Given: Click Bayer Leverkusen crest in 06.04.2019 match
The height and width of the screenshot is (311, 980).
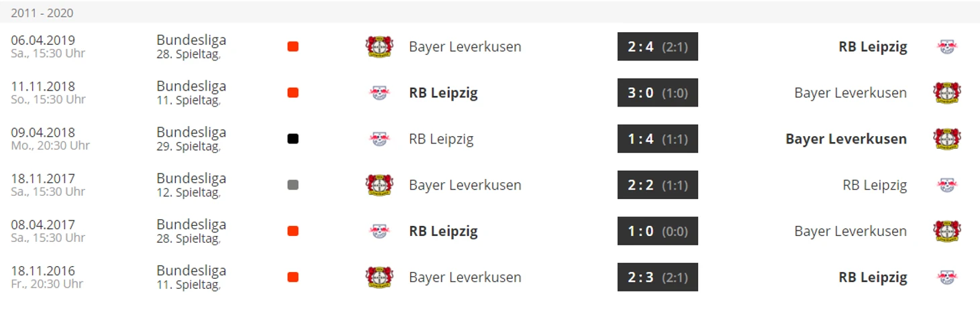Looking at the screenshot, I should (x=379, y=46).
